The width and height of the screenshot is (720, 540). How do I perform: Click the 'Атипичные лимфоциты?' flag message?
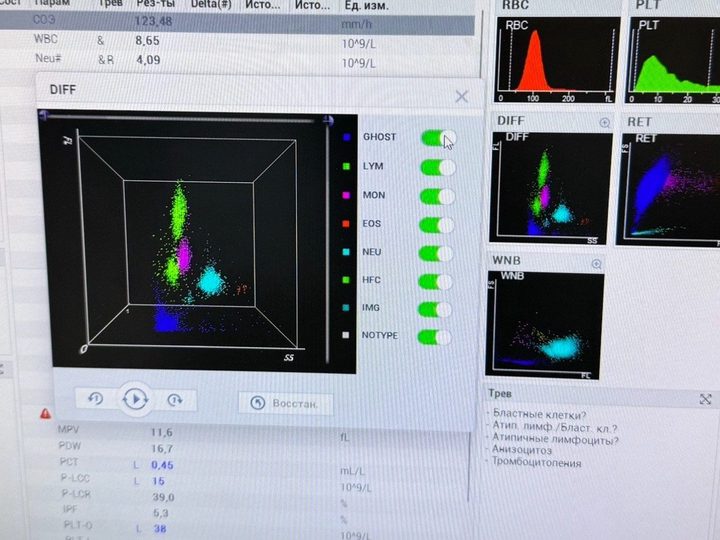(555, 439)
